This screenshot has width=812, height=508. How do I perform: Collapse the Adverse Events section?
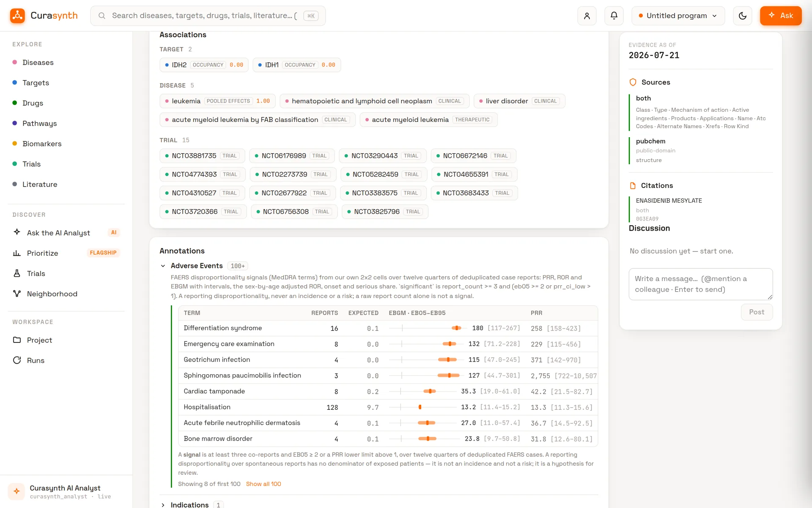tap(163, 266)
